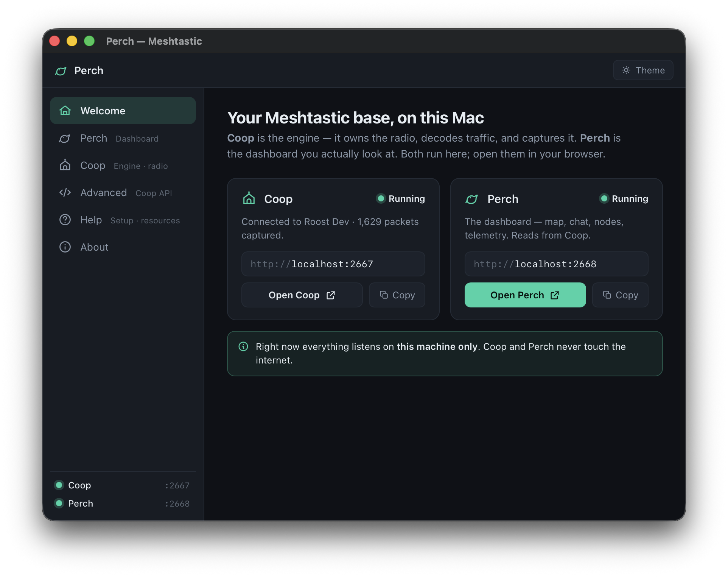Click the Perch title on the Perch card

click(x=503, y=199)
